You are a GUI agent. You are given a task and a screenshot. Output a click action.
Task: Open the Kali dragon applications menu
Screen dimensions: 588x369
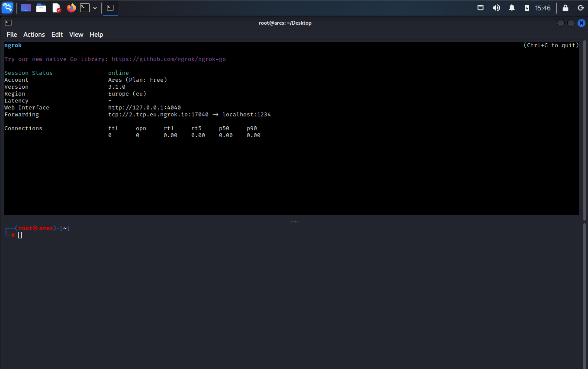coord(7,8)
